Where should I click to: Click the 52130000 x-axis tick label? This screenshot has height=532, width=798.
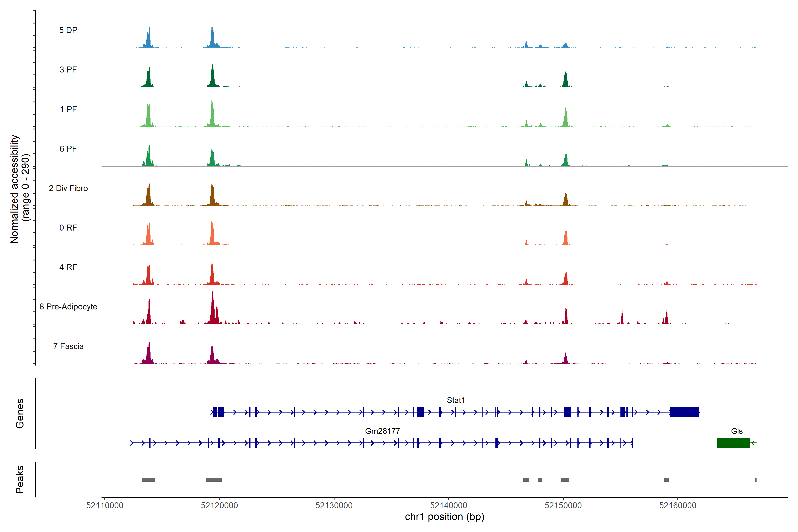coord(334,505)
